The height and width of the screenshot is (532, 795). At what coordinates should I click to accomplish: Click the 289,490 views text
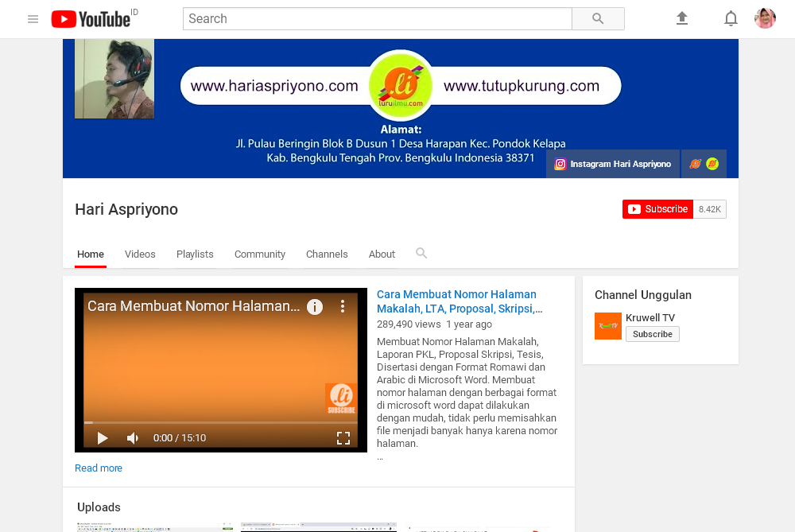409,324
